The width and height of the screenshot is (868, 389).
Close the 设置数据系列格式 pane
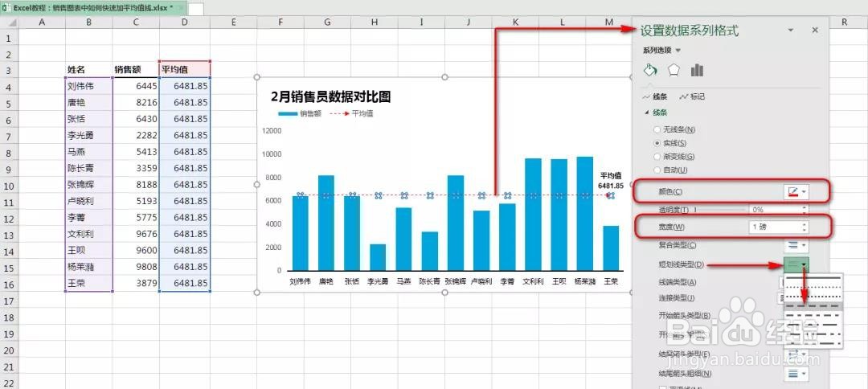pos(815,31)
